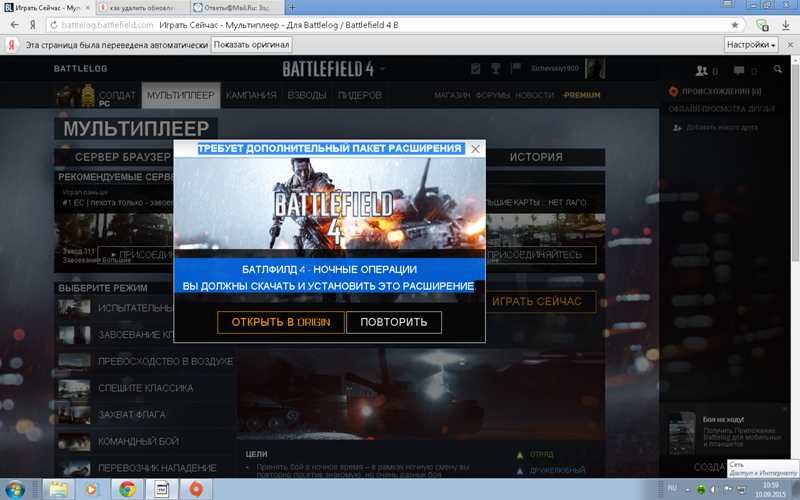Open the Windows Start button
The width and height of the screenshot is (800, 500).
click(14, 490)
